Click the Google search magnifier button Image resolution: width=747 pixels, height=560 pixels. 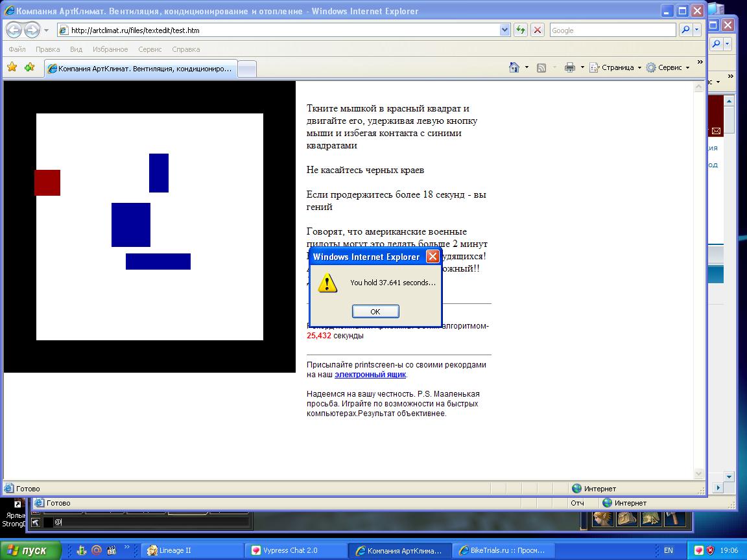685,30
